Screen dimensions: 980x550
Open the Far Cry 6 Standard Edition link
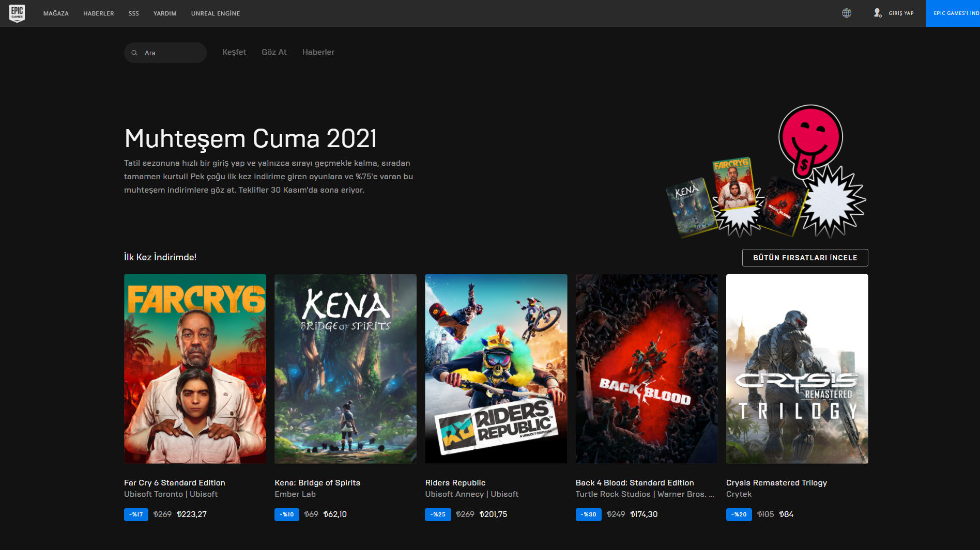coord(174,483)
